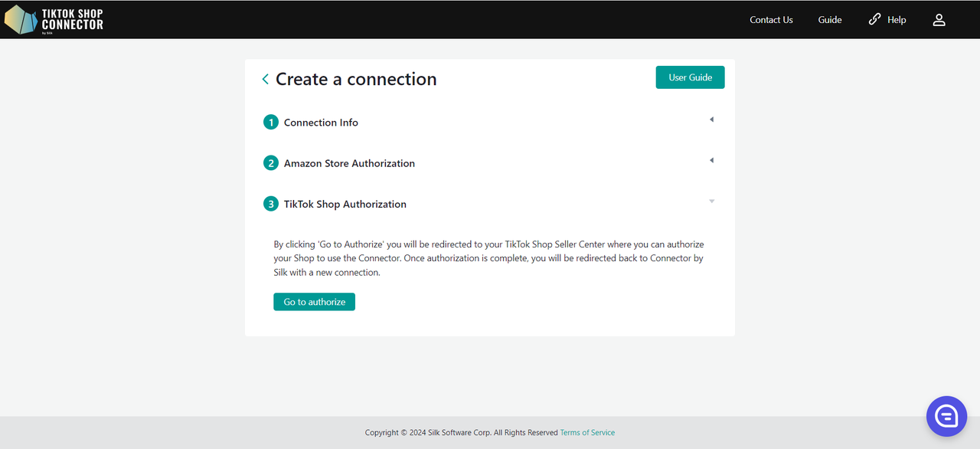Open the Guide menu item

pos(829,20)
